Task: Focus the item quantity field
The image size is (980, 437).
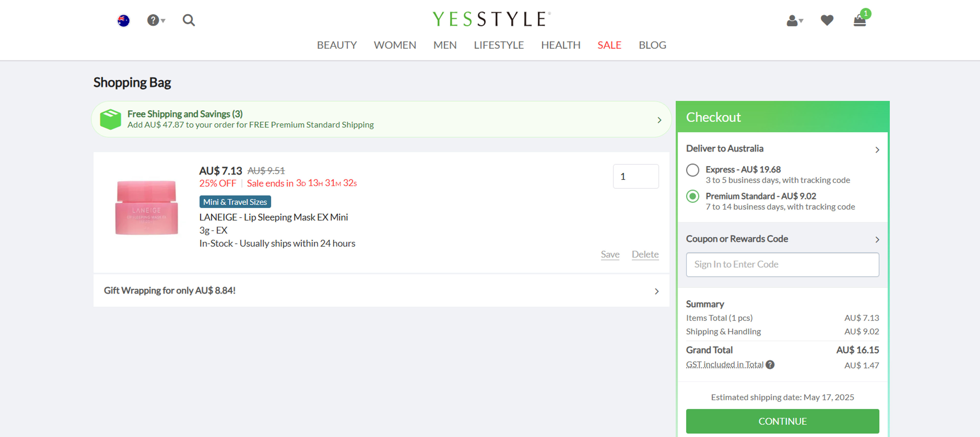Action: click(x=636, y=176)
